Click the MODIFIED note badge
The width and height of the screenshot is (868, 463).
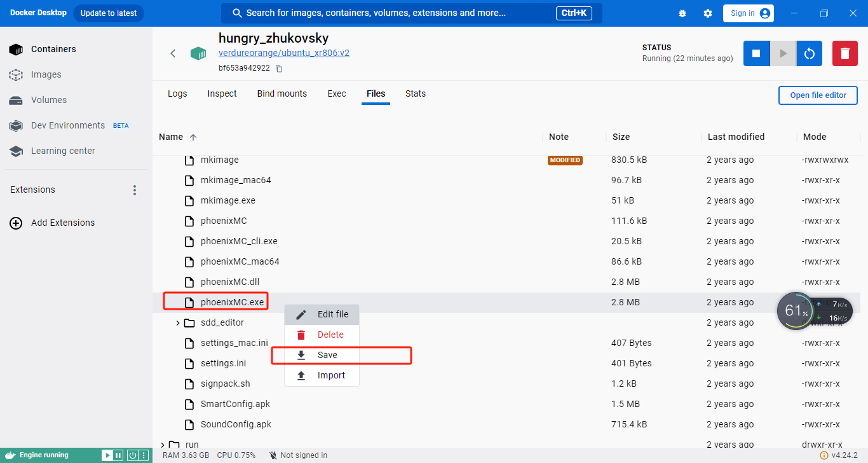(x=565, y=160)
